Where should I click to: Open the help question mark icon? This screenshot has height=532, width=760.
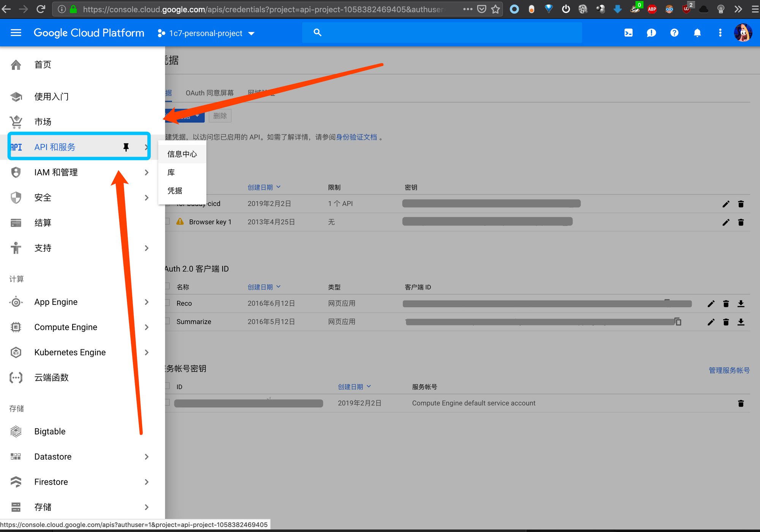click(x=674, y=33)
